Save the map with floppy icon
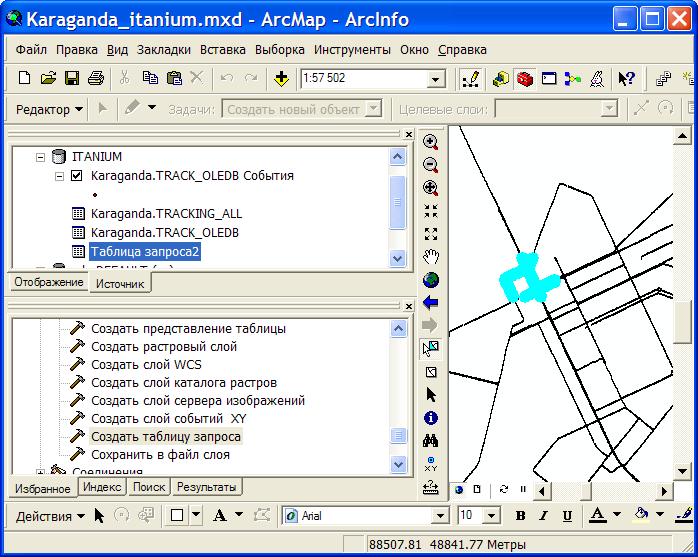698x557 pixels. tap(72, 79)
